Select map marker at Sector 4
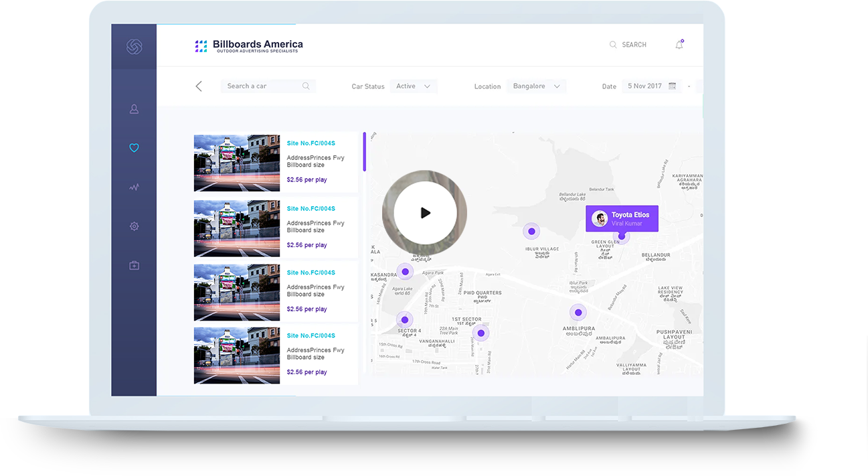This screenshot has width=868, height=476. tap(404, 320)
